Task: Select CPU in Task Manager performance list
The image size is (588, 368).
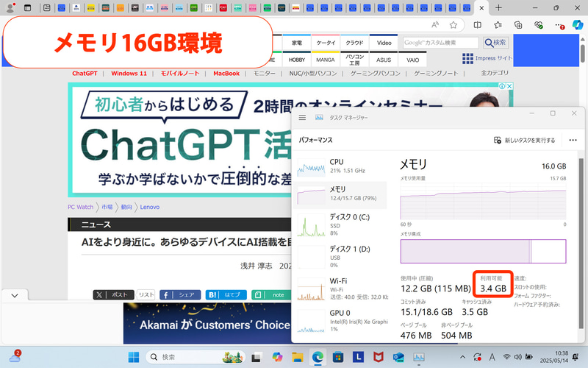Action: [340, 166]
